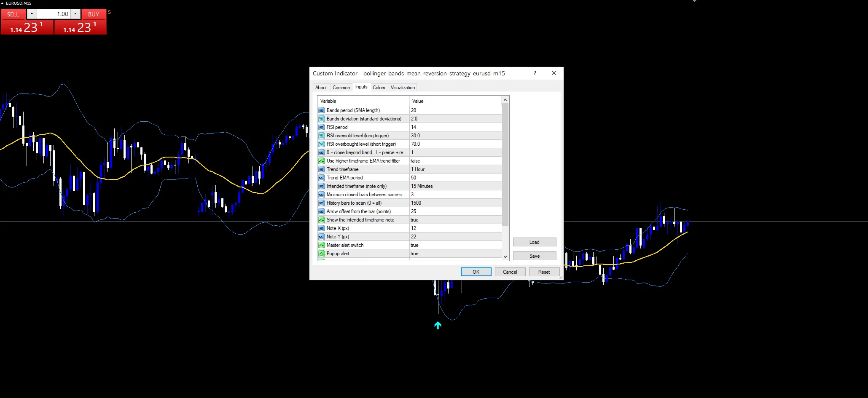This screenshot has height=398, width=868.
Task: Click the Bands period row type icon
Action: point(321,110)
